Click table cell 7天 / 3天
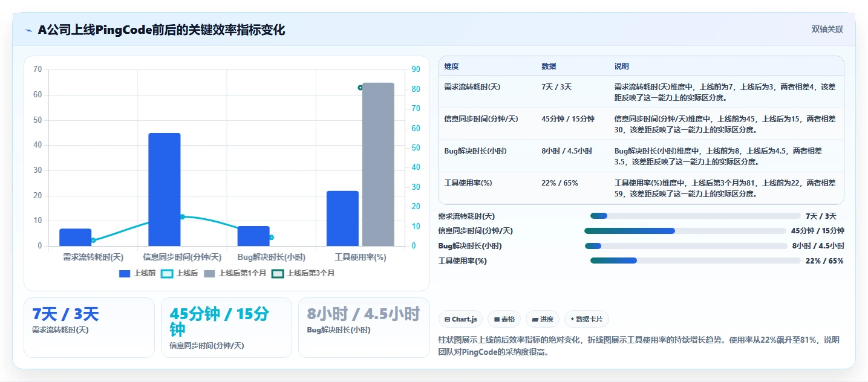The width and height of the screenshot is (868, 382). pyautogui.click(x=556, y=87)
